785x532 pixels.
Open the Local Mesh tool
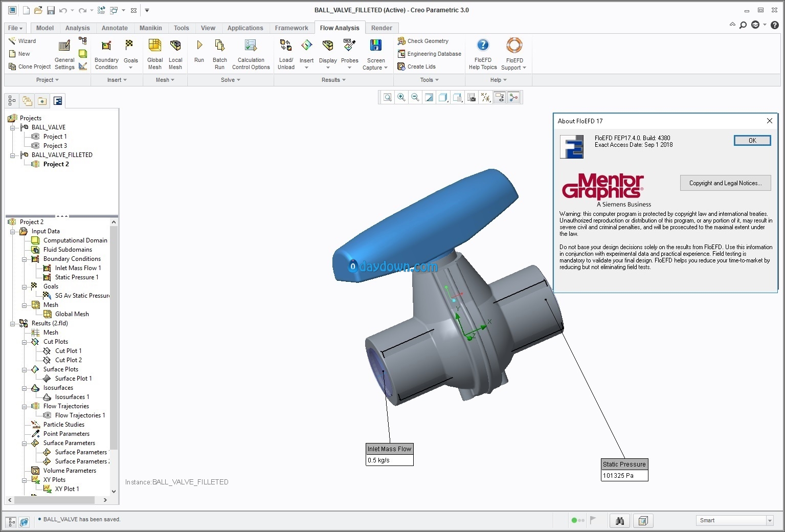pos(175,55)
